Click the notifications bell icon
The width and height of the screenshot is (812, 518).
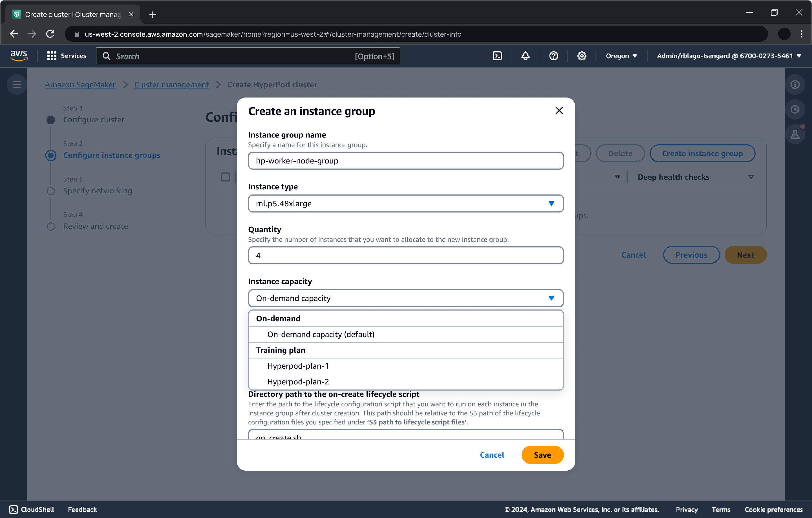pyautogui.click(x=525, y=56)
